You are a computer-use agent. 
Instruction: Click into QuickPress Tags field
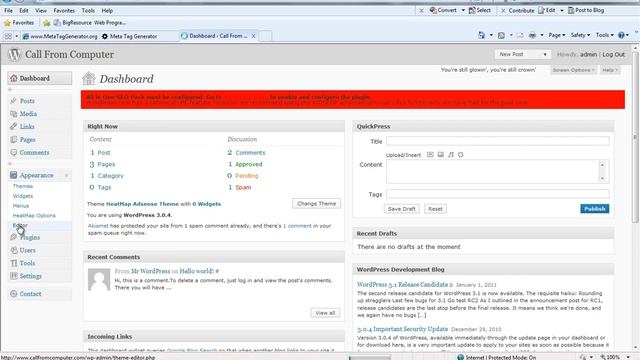498,194
